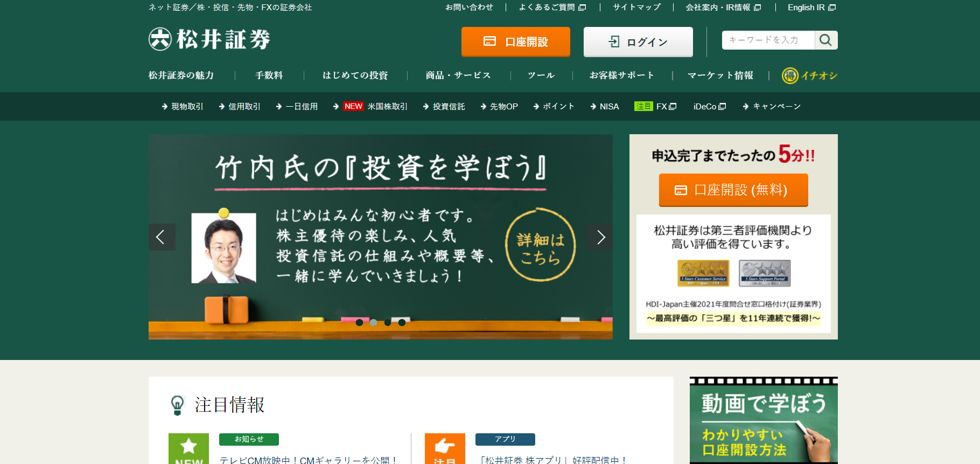Viewport: 980px width, 464px height.
Task: Open 商品・サービス menu
Action: [x=458, y=75]
